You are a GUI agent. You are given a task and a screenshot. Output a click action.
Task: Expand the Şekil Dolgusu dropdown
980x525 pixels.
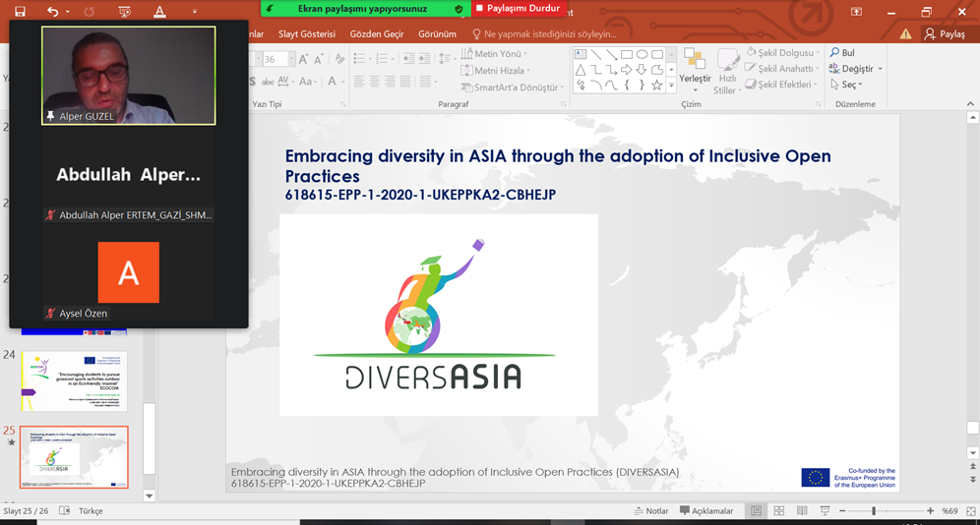click(x=817, y=53)
